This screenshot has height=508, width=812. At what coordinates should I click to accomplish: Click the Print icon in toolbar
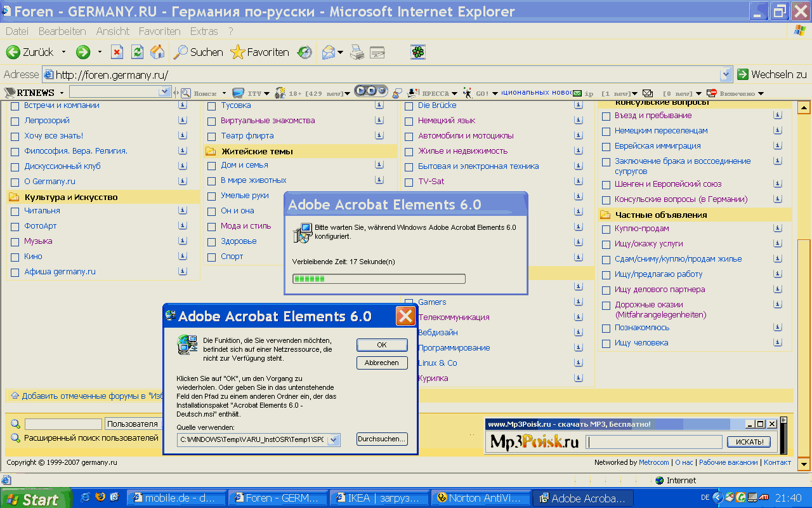[x=357, y=52]
